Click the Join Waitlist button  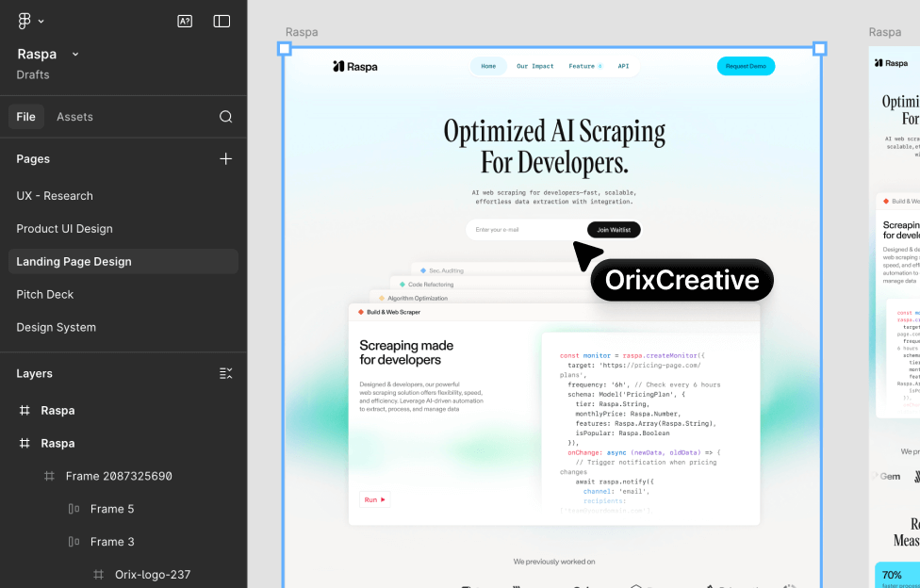(614, 229)
